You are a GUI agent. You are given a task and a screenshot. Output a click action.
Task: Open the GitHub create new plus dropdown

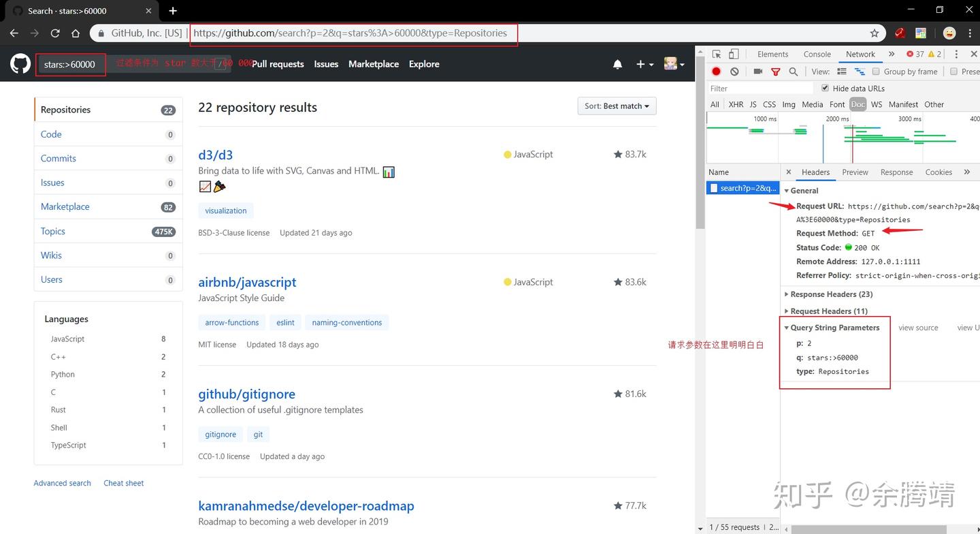click(x=644, y=64)
